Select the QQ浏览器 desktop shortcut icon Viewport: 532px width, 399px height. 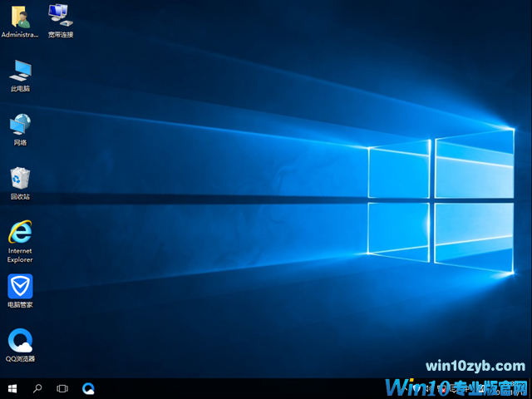click(x=20, y=341)
